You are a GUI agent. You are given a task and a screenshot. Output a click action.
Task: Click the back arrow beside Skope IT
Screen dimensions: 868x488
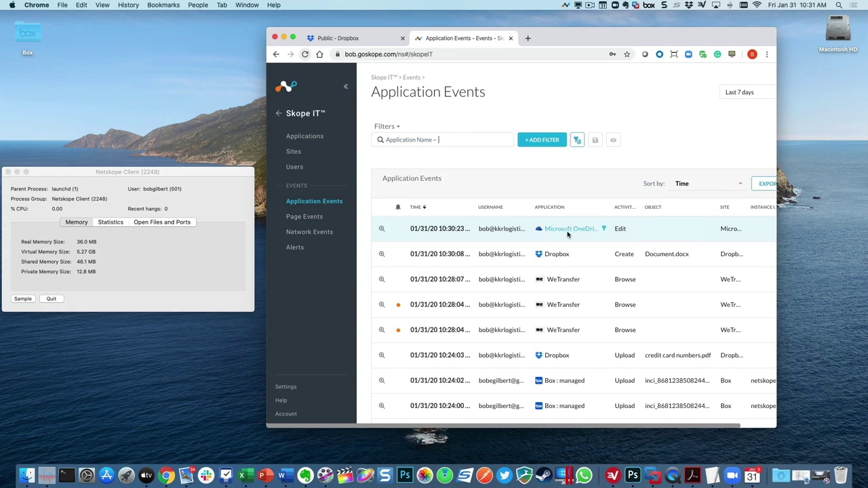pos(278,113)
